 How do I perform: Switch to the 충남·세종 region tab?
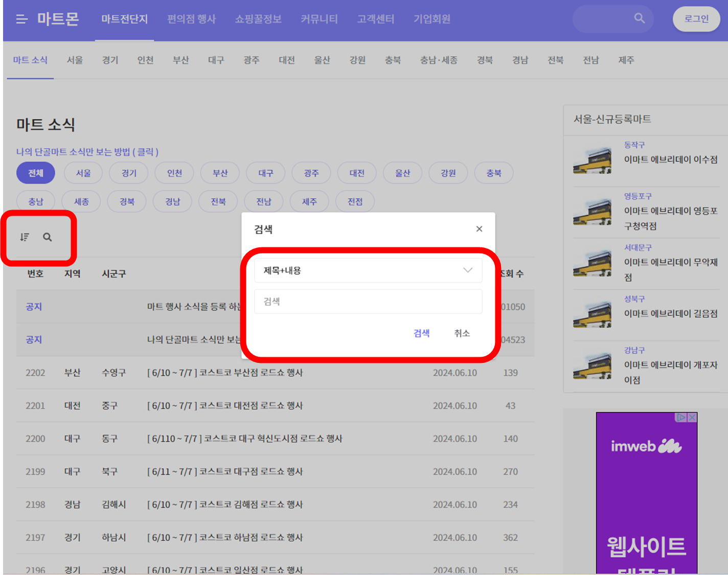[x=439, y=60]
